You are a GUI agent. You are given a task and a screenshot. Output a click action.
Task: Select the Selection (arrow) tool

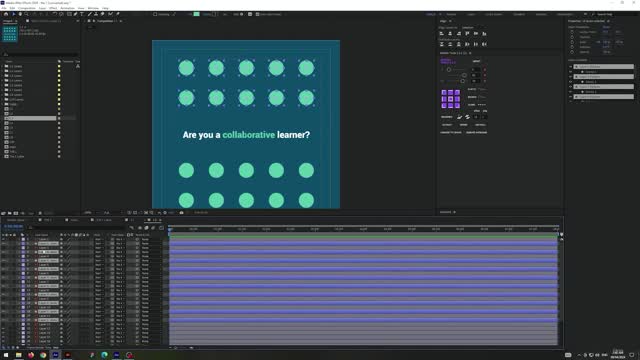(13, 14)
